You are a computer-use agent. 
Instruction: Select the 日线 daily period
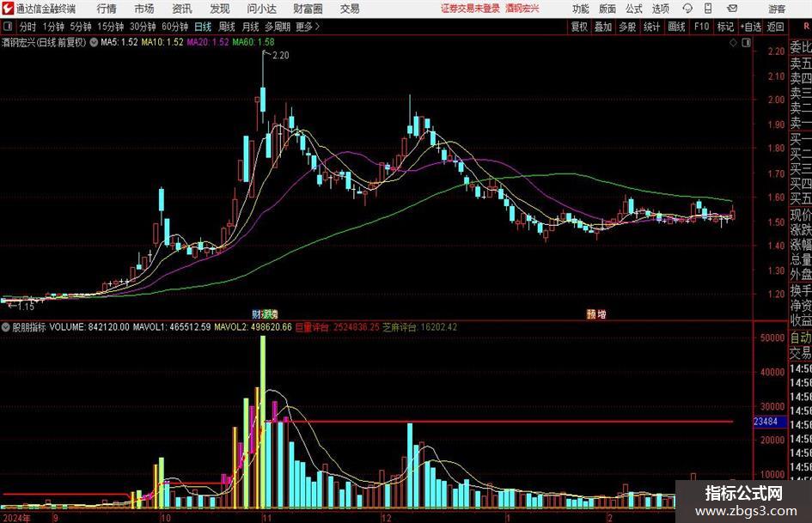point(203,27)
